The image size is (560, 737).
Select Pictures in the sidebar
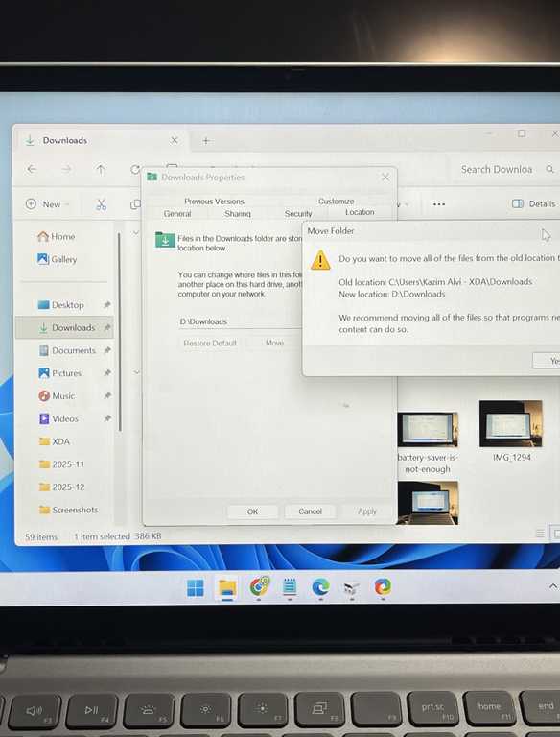[x=60, y=373]
